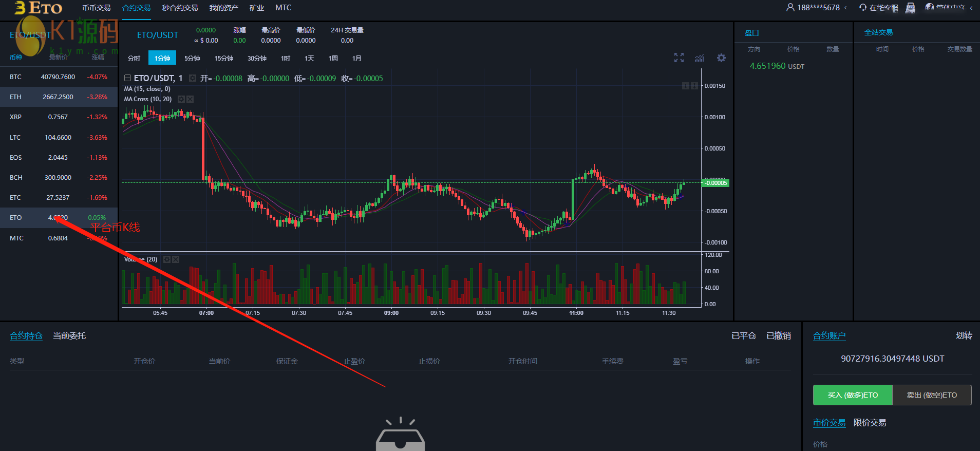Click 卖出 (做空)ETO button

pos(932,395)
